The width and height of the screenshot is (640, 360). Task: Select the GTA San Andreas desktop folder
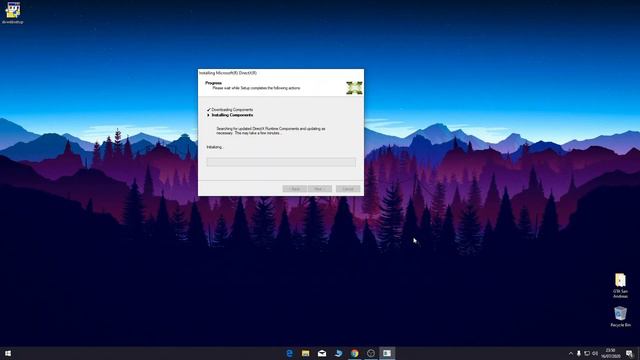620,286
